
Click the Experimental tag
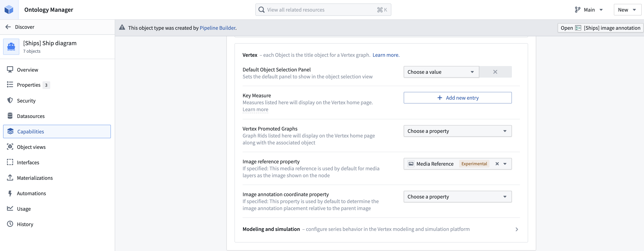click(474, 164)
